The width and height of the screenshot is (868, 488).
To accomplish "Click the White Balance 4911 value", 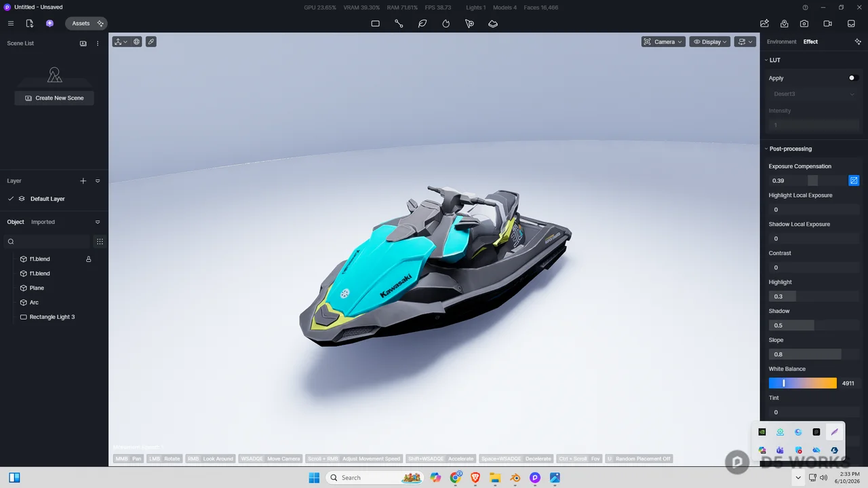I will [848, 383].
